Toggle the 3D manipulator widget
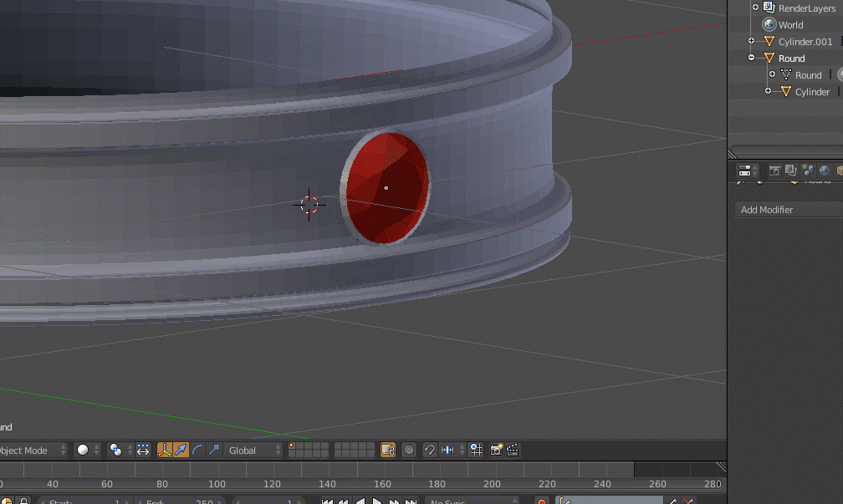Screen dimensions: 843x504 point(165,450)
